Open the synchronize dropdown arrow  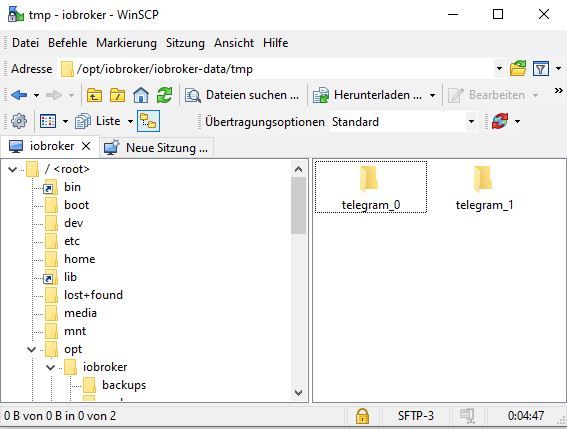pyautogui.click(x=517, y=121)
